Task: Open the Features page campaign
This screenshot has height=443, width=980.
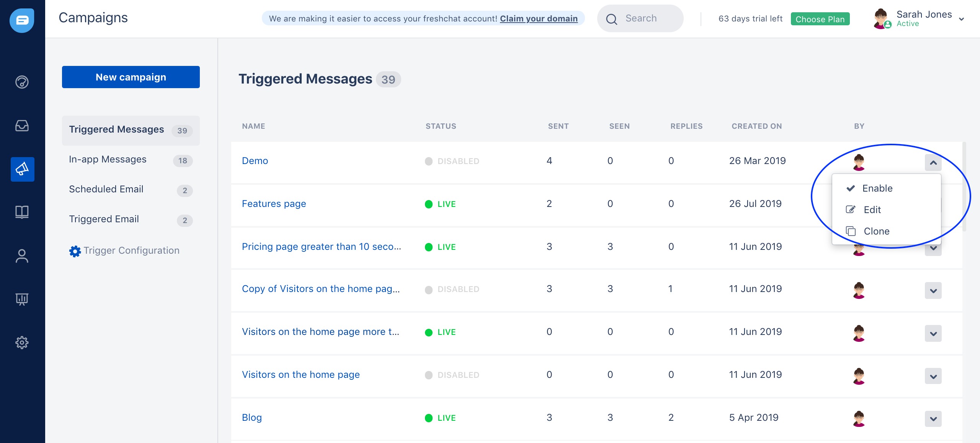Action: [x=274, y=204]
